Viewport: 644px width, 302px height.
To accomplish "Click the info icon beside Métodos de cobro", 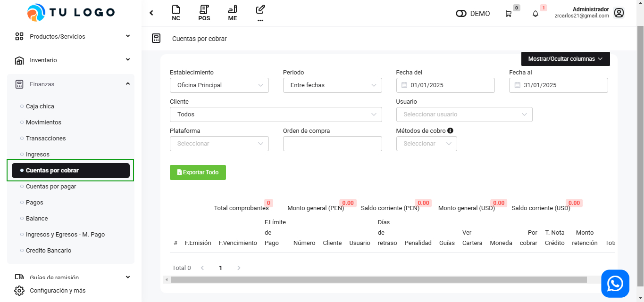I will coord(450,131).
